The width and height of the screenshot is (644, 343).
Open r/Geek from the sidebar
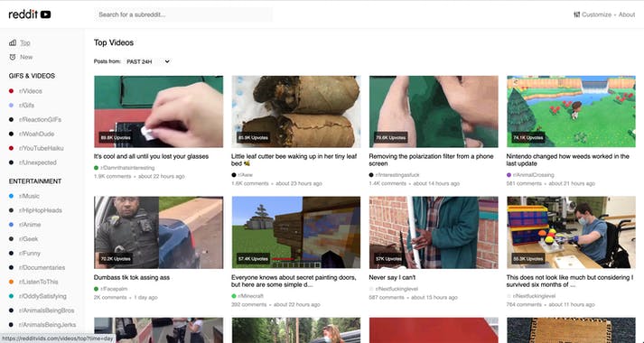tap(28, 239)
